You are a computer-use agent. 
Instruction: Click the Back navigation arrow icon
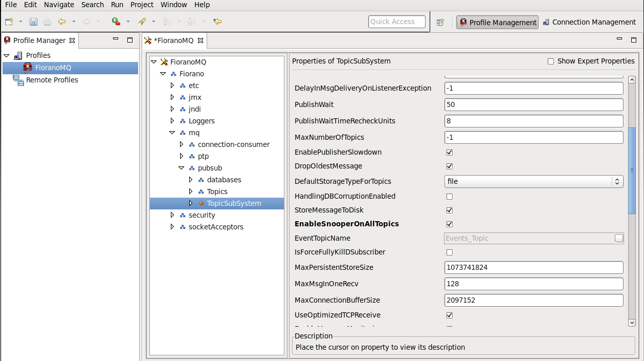click(62, 22)
